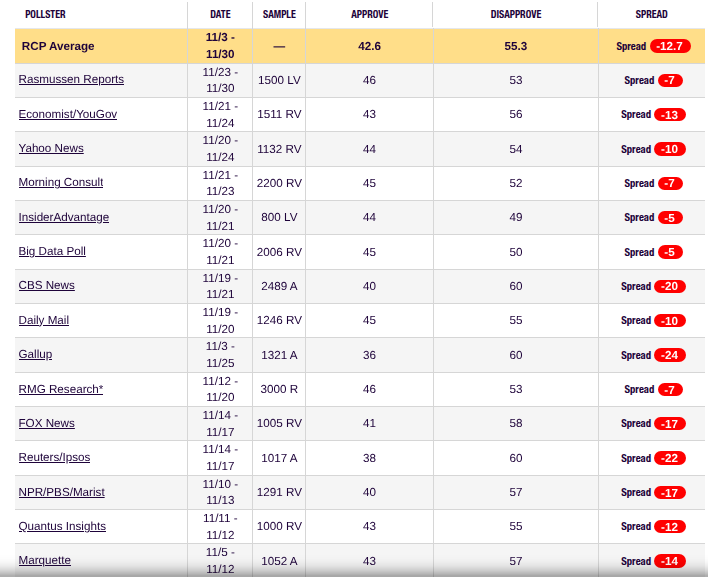Click the RCP Average -12.7 spread badge
This screenshot has height=577, width=708.
click(x=670, y=46)
